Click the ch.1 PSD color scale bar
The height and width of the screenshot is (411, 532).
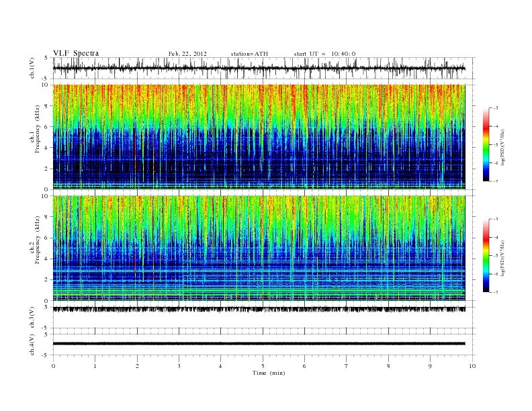pyautogui.click(x=486, y=144)
